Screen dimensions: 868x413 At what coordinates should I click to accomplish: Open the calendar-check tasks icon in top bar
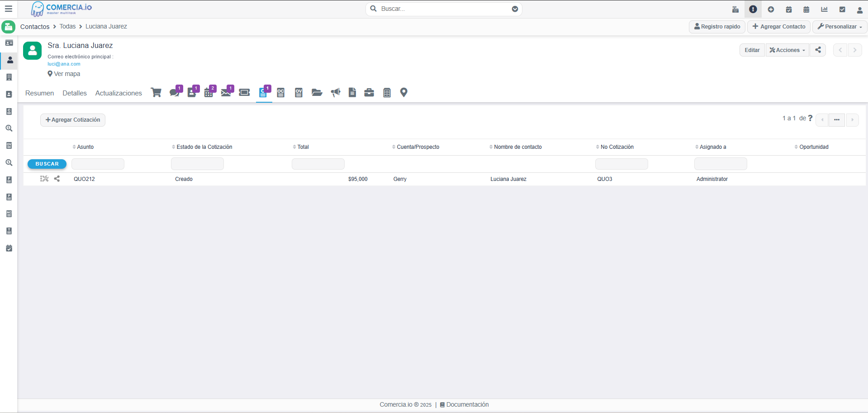point(789,9)
